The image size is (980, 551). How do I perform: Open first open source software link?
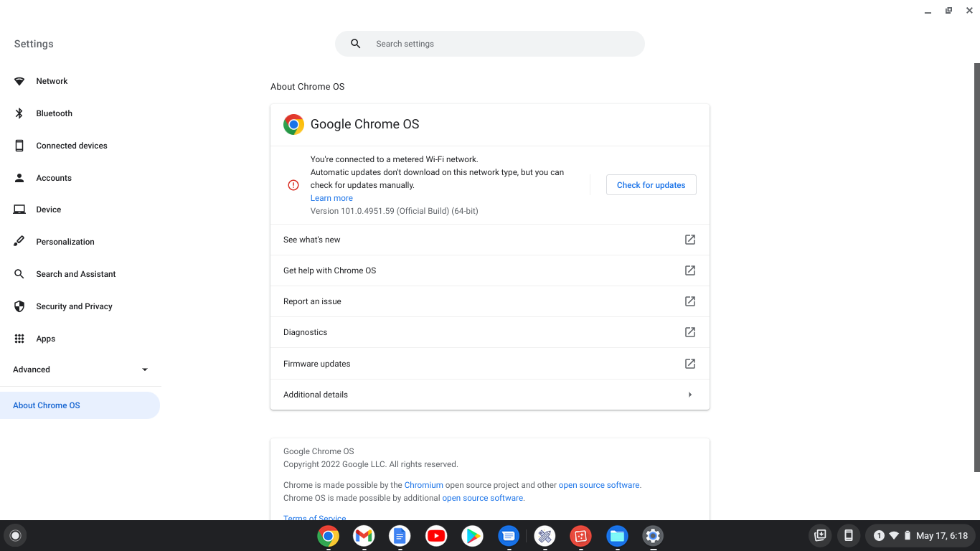[x=599, y=485]
